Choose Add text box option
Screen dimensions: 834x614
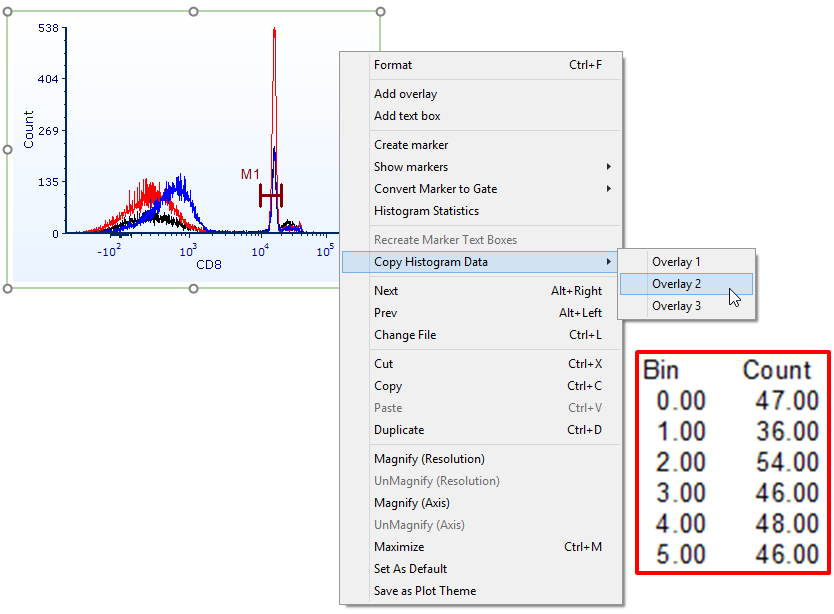(407, 116)
